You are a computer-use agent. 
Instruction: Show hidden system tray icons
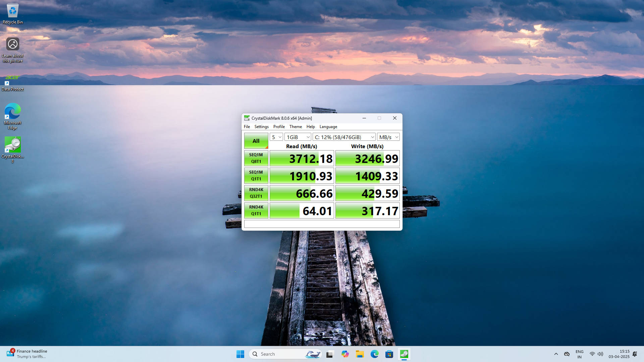(x=556, y=354)
